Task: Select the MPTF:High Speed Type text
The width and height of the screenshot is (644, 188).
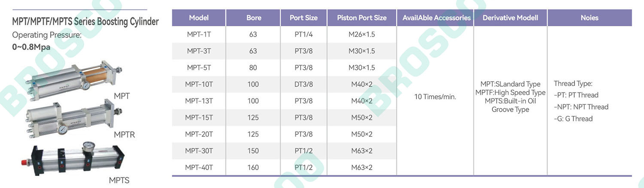Action: [510, 93]
